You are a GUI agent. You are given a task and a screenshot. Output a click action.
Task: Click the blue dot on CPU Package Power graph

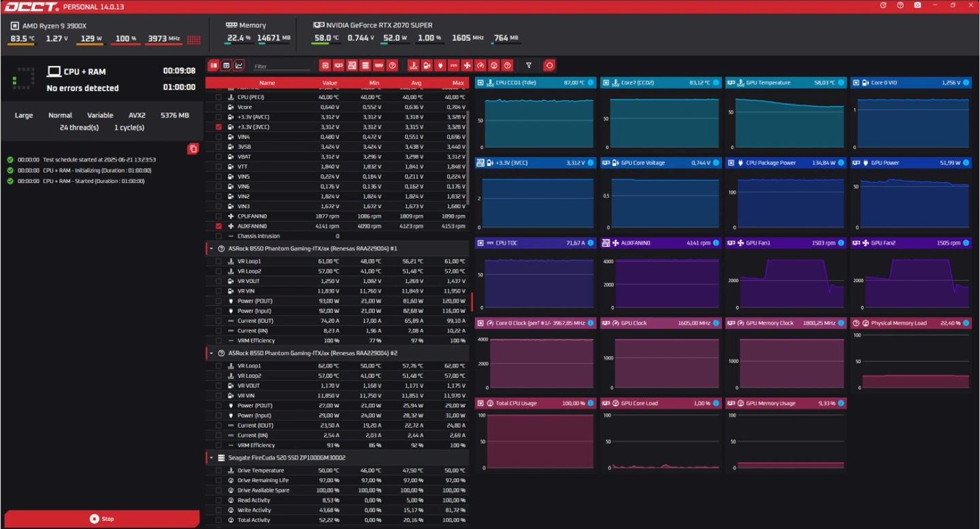point(841,163)
